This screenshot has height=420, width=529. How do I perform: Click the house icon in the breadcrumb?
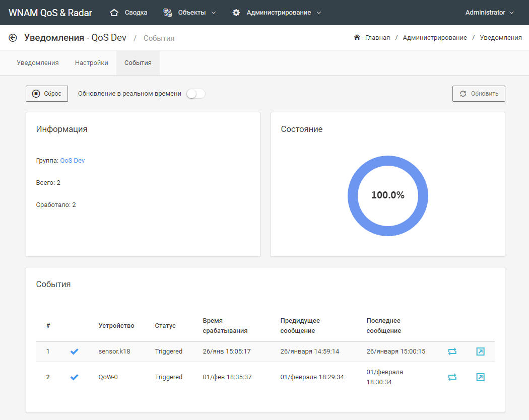(357, 37)
